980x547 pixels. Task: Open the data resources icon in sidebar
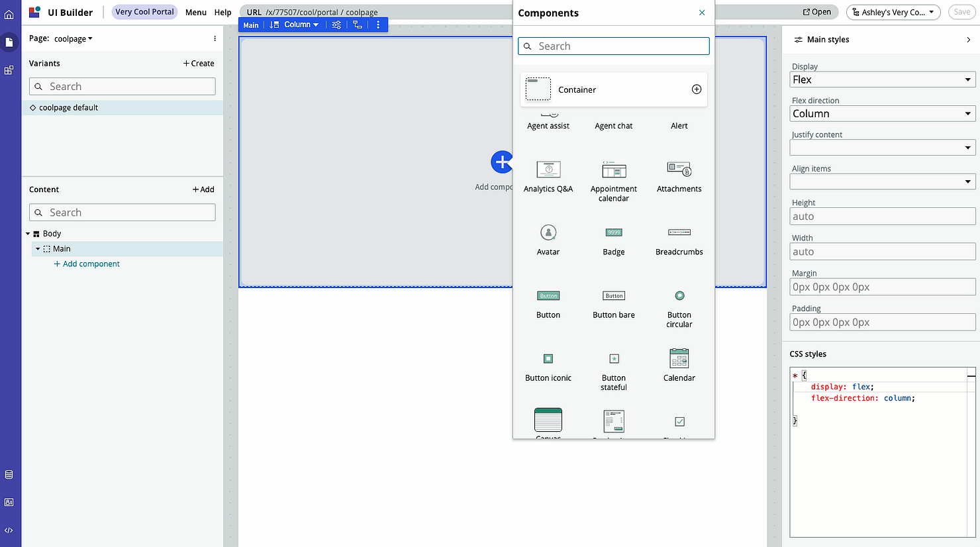pos(9,474)
